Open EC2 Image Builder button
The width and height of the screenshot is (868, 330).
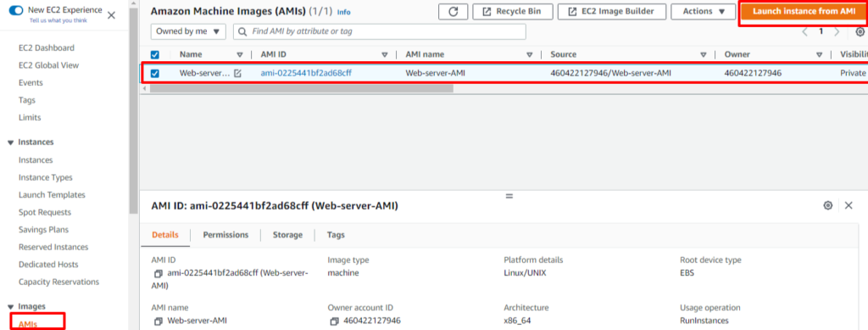tap(612, 12)
